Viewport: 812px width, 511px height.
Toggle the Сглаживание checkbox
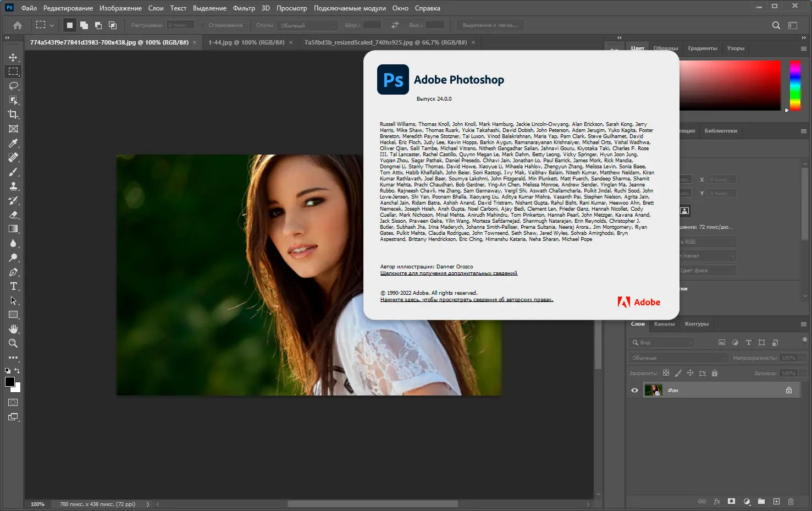(x=203, y=25)
